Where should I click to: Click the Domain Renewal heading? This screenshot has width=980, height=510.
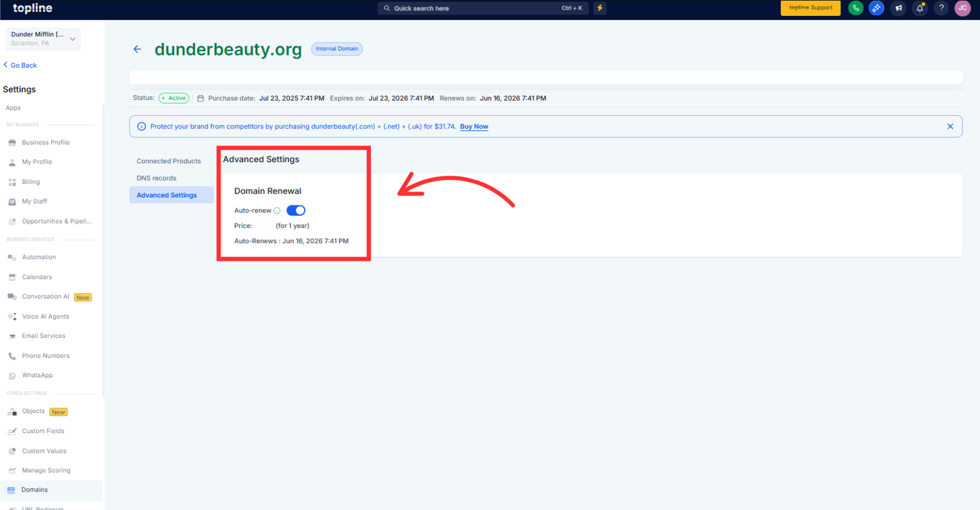268,191
